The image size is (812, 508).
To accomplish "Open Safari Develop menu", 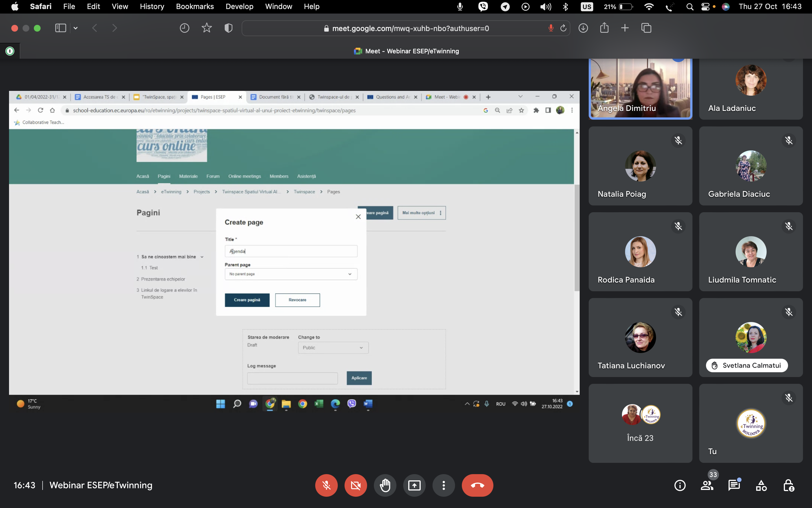I will tap(239, 6).
